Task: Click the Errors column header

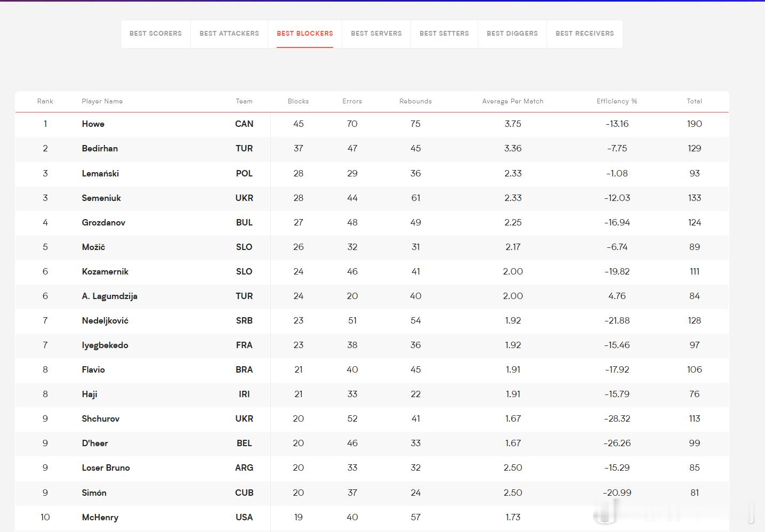Action: (352, 101)
